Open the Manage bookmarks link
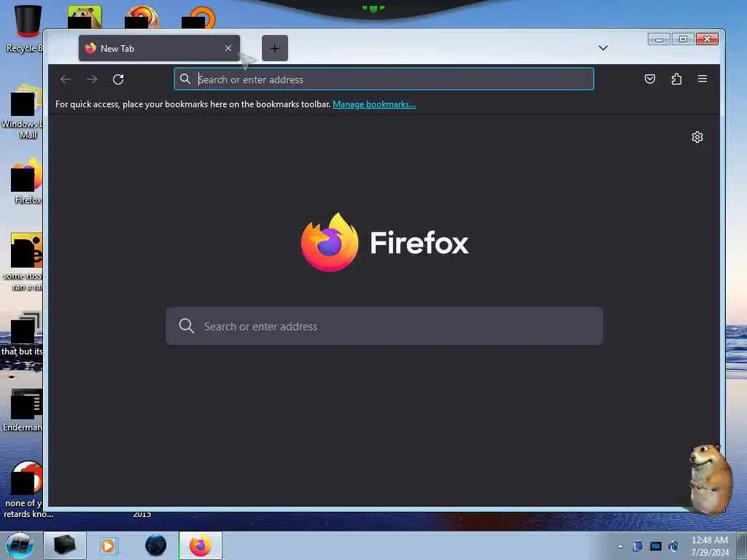This screenshot has height=560, width=747. coord(374,104)
